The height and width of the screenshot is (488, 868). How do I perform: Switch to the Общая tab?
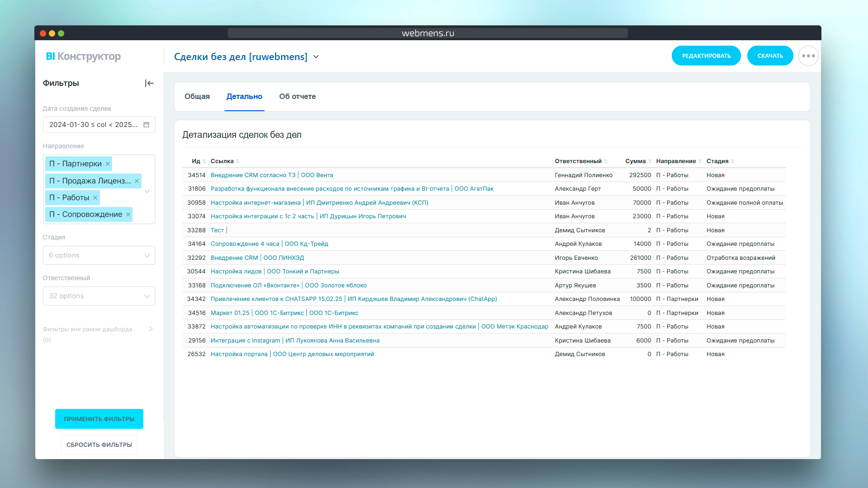point(197,97)
